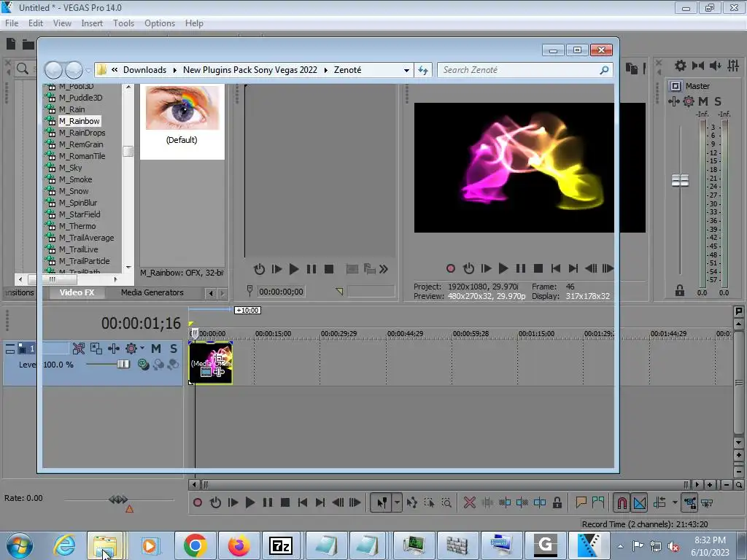Click the Downloads breadcrumb in Explorer
The image size is (747, 560).
pyautogui.click(x=144, y=70)
